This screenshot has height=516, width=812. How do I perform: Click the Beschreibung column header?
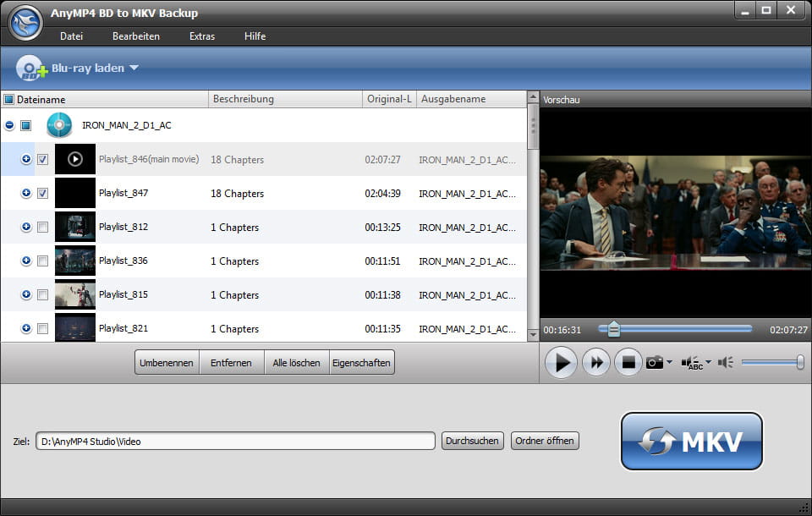pyautogui.click(x=285, y=99)
